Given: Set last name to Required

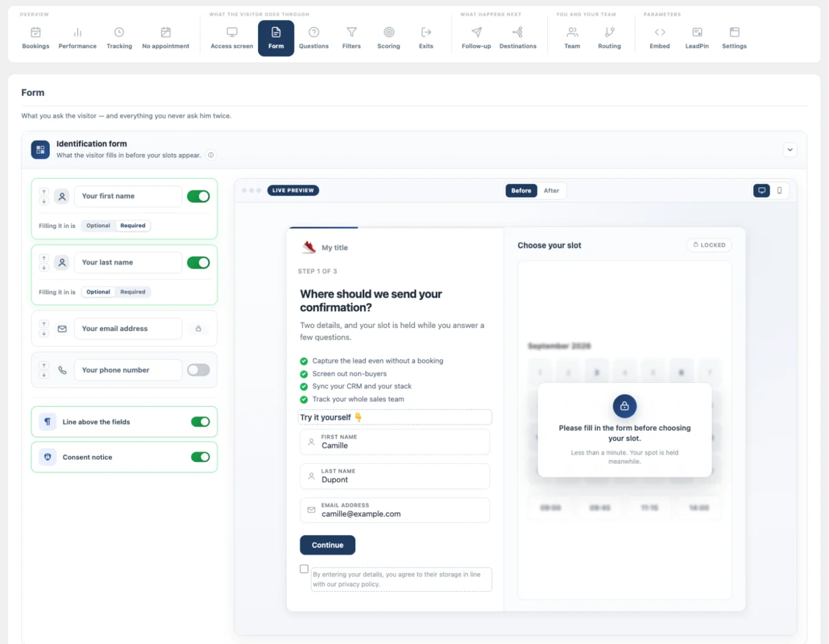Looking at the screenshot, I should coord(133,292).
